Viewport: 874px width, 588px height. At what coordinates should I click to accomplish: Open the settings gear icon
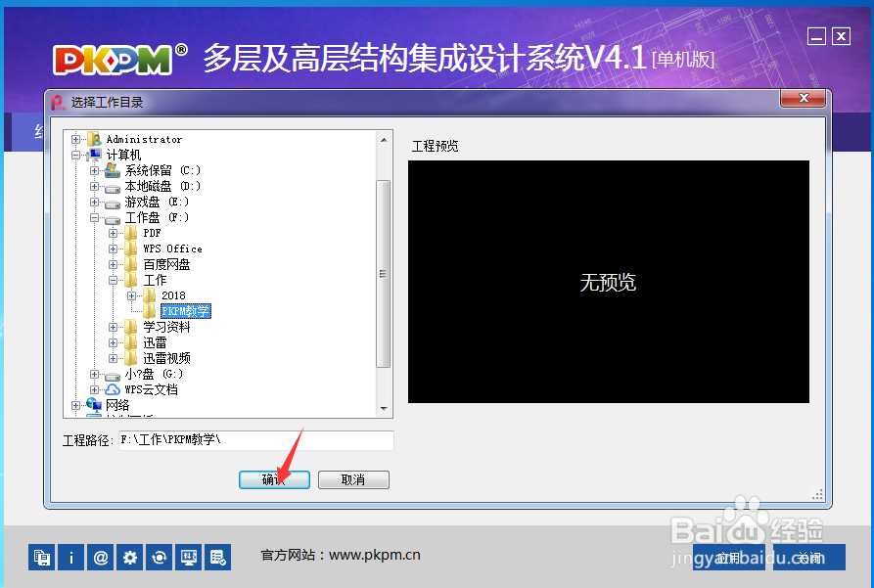(x=130, y=557)
